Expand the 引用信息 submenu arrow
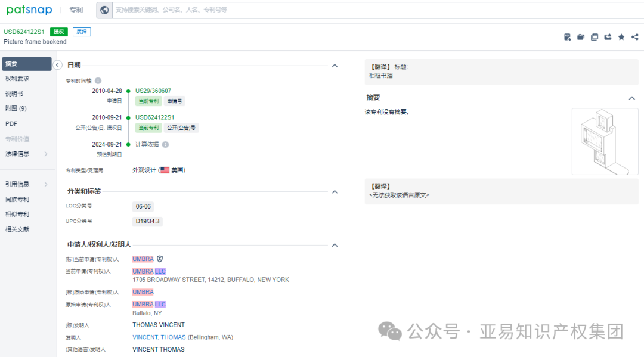 (46, 184)
